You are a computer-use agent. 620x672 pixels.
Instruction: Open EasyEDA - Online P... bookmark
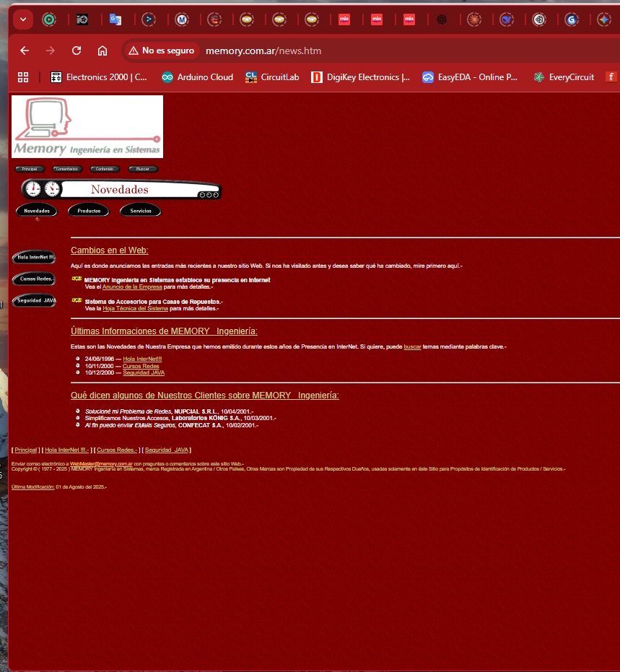(x=428, y=77)
